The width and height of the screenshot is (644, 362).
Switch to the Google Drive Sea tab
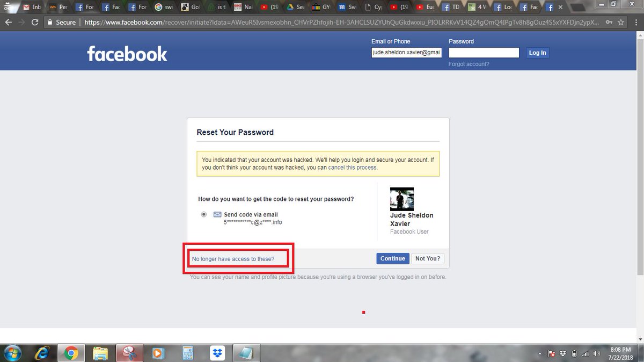[295, 8]
